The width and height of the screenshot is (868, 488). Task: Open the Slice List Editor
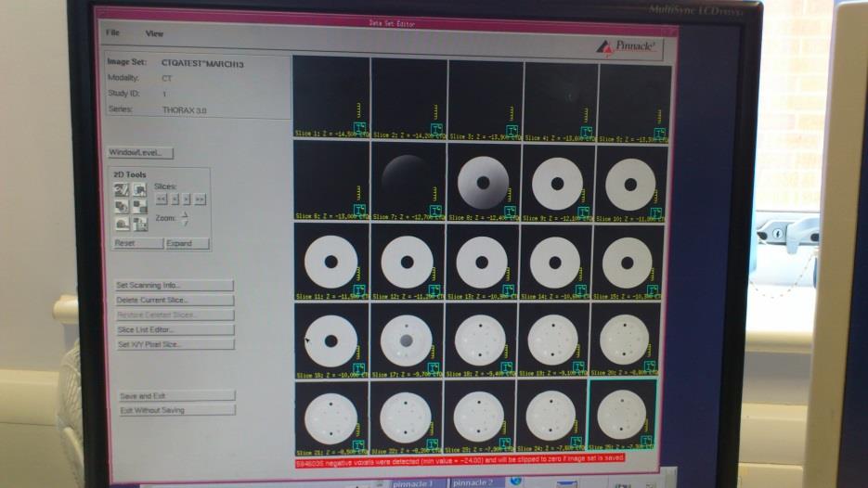coord(175,329)
